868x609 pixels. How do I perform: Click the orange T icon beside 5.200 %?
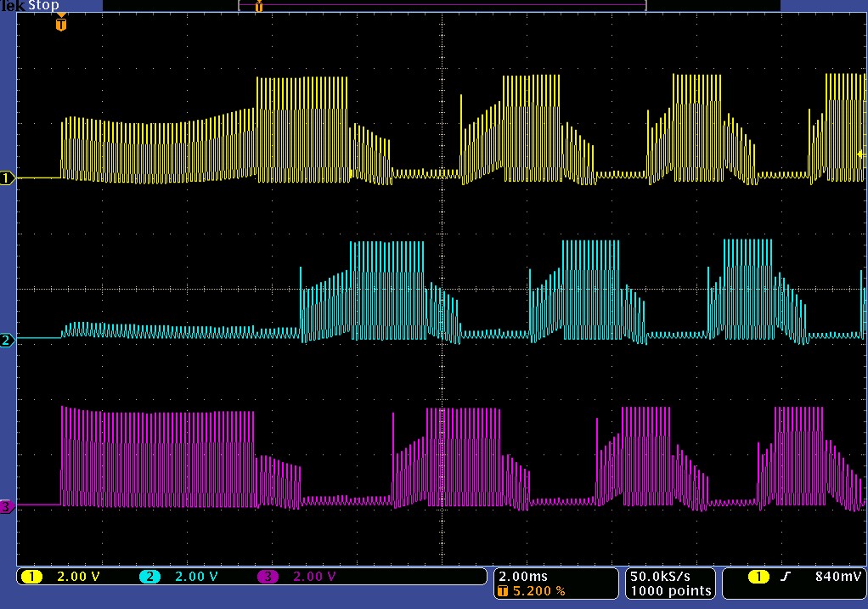tap(503, 591)
